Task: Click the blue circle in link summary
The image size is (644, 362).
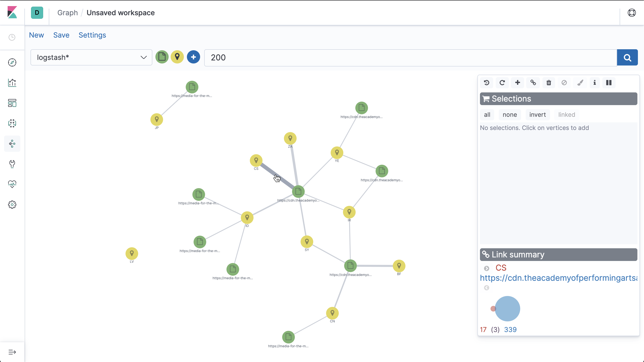Action: tap(508, 309)
